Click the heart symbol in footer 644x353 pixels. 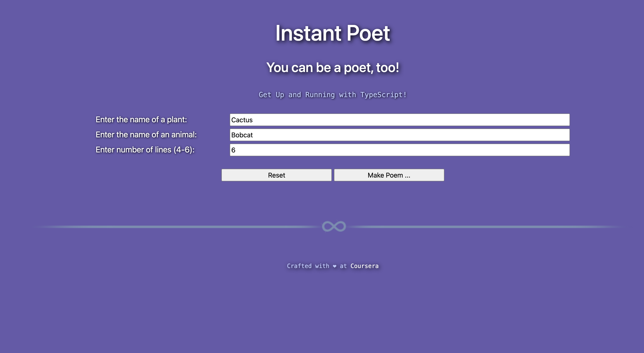335,266
